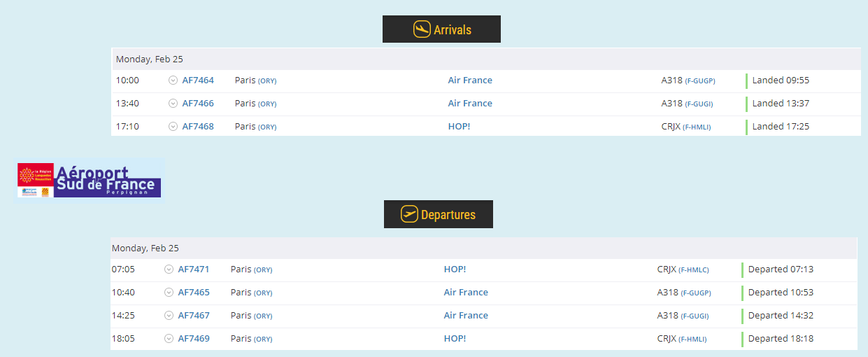Open flight AF7469 link
Image resolution: width=868 pixels, height=357 pixels.
tap(194, 339)
